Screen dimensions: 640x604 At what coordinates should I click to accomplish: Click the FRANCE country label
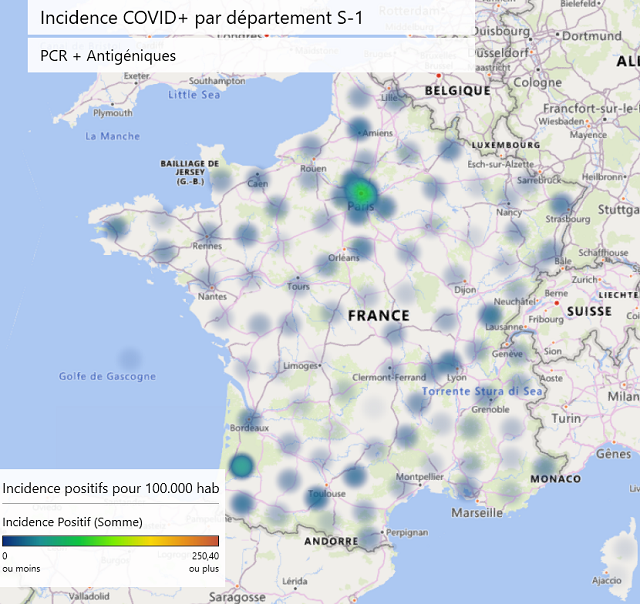click(378, 316)
